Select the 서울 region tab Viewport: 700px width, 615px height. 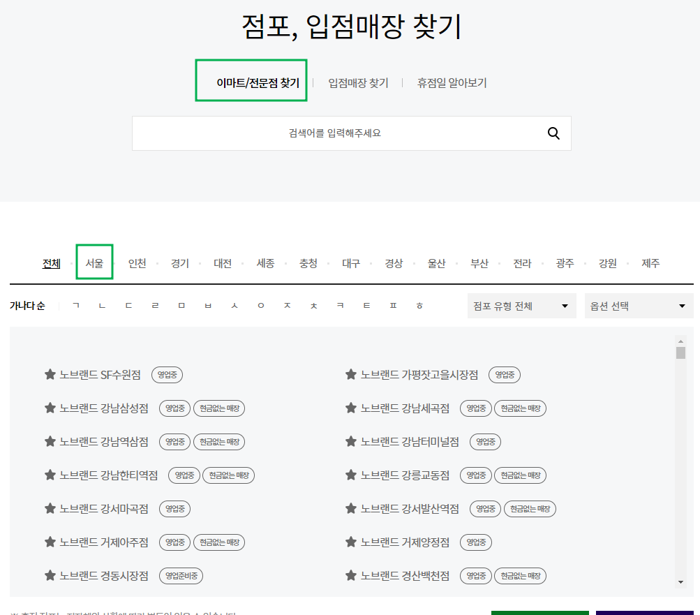pyautogui.click(x=94, y=263)
